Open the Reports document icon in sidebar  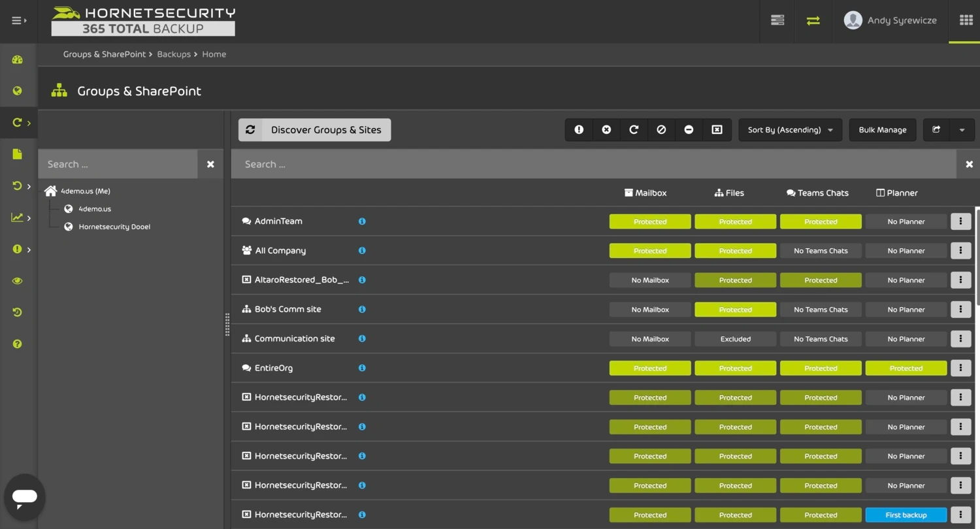click(16, 154)
